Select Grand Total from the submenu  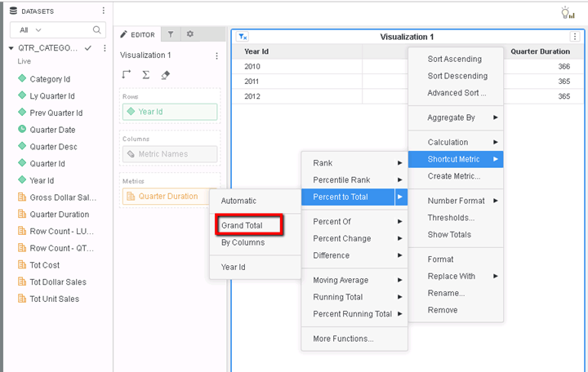pos(250,225)
